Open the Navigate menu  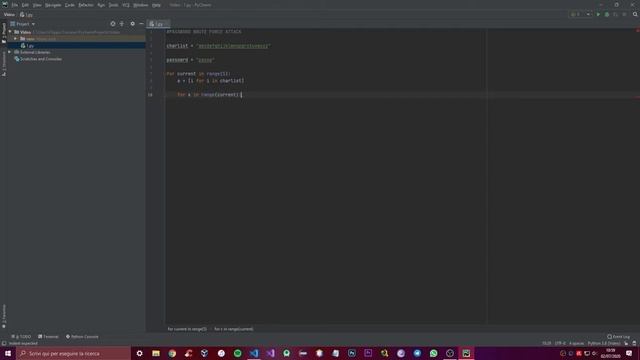pyautogui.click(x=53, y=5)
